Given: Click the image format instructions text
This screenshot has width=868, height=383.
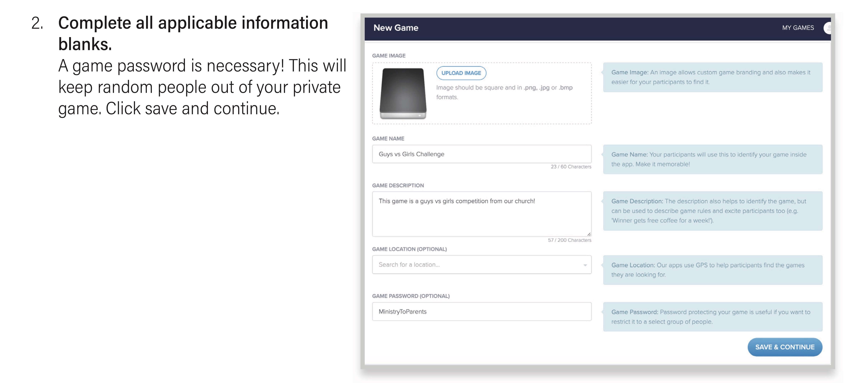Looking at the screenshot, I should (504, 92).
